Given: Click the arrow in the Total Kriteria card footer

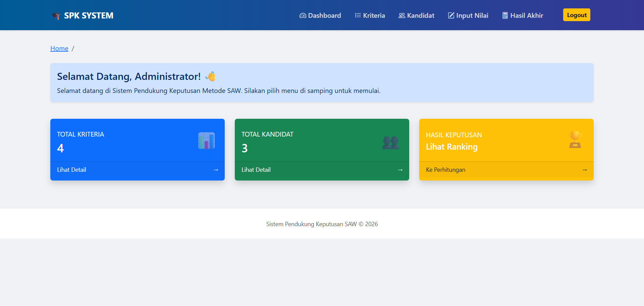Looking at the screenshot, I should point(216,170).
